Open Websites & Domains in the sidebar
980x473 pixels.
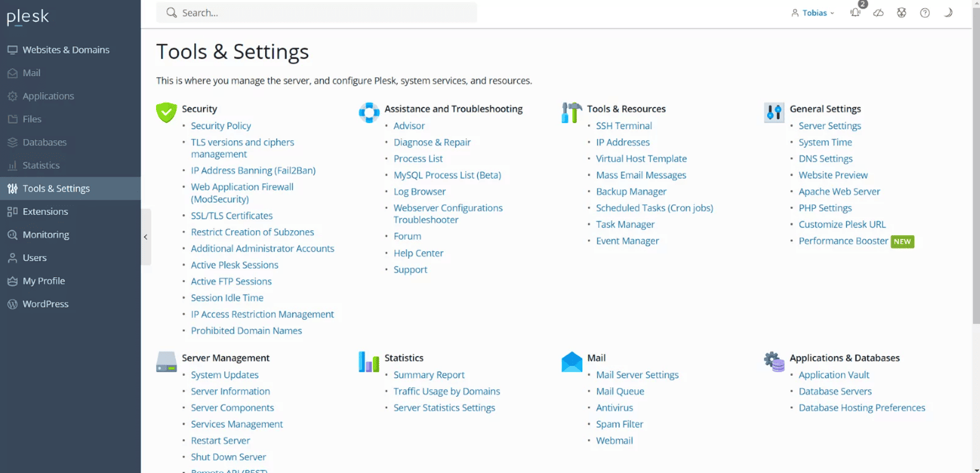pos(66,50)
